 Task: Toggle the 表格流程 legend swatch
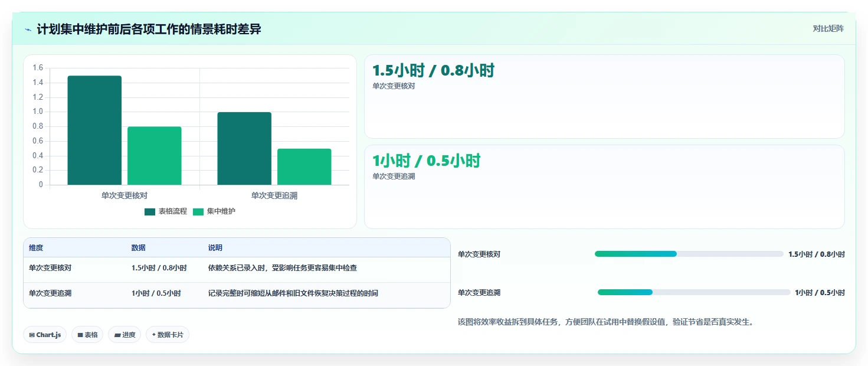(x=150, y=211)
